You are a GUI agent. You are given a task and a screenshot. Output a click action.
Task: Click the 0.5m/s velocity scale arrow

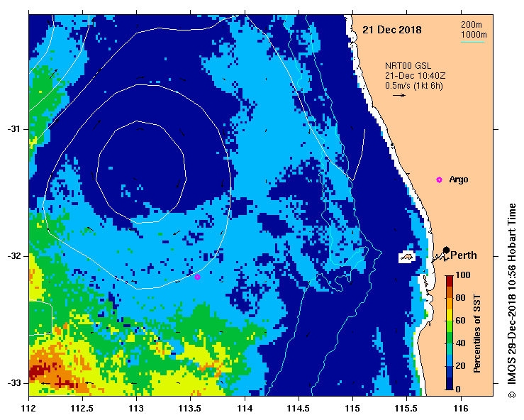pos(399,95)
